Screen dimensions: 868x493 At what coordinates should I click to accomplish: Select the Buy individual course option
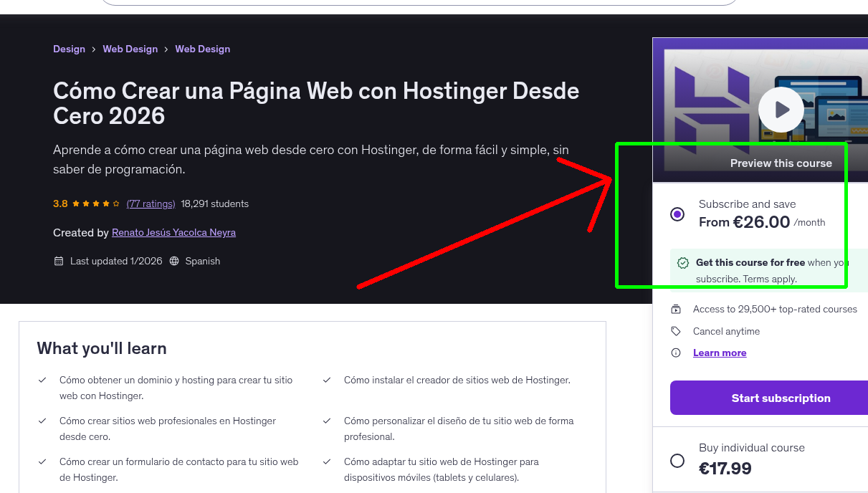(677, 461)
